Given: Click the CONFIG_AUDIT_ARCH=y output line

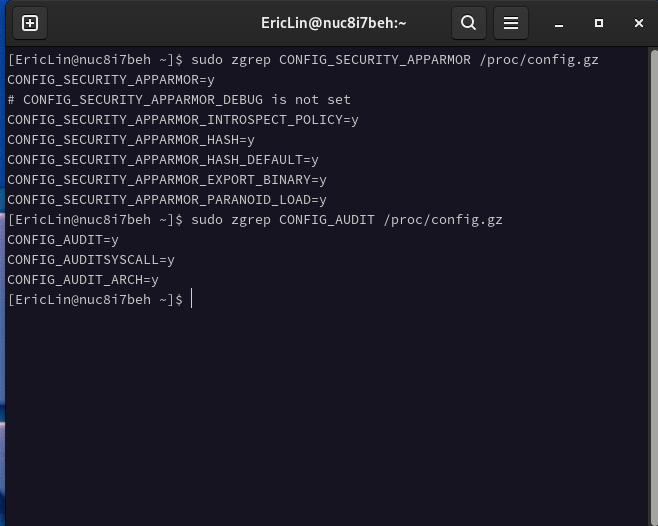Looking at the screenshot, I should (x=83, y=280).
